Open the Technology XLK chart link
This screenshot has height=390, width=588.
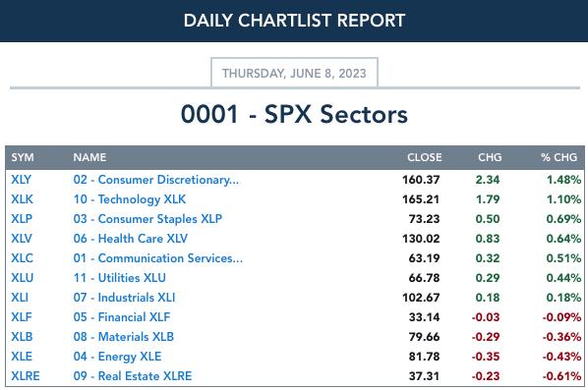[130, 199]
